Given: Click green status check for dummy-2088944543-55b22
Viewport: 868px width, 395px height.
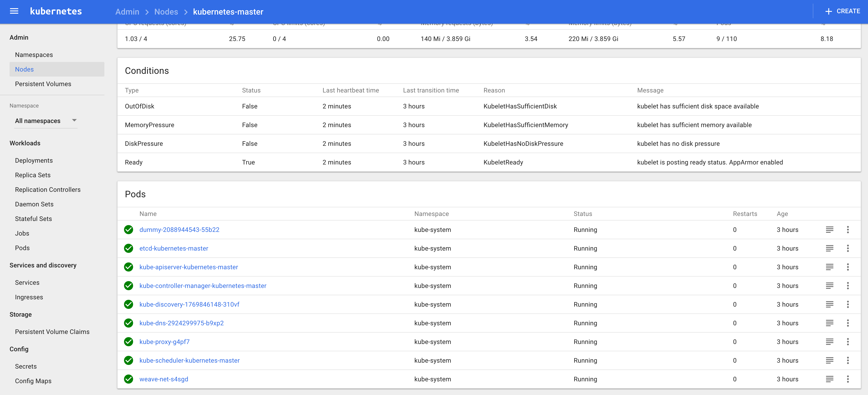Looking at the screenshot, I should [128, 230].
